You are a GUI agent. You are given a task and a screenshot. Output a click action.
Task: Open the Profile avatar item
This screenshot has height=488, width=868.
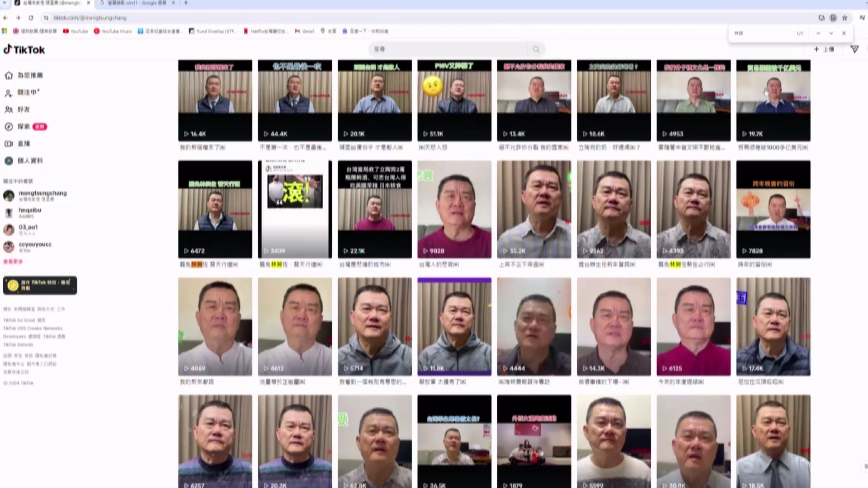pos(24,161)
